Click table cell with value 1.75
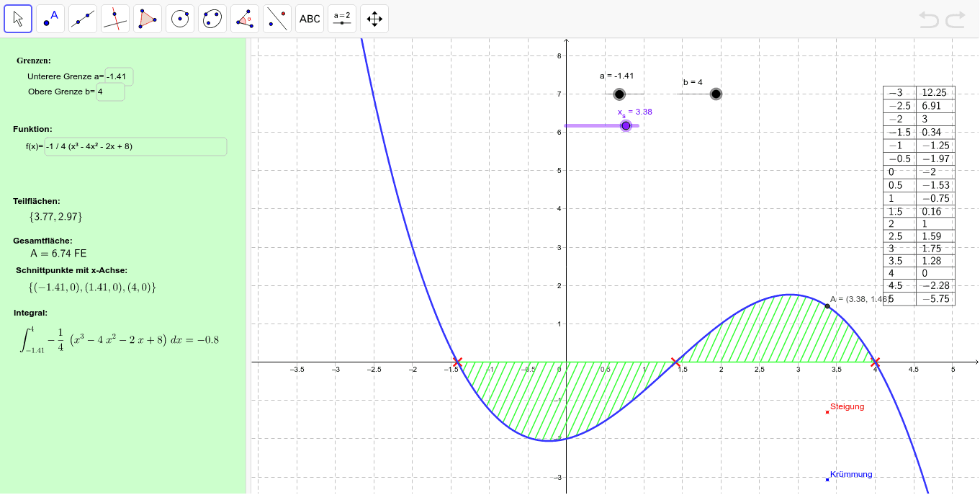The width and height of the screenshot is (980, 495). point(935,248)
